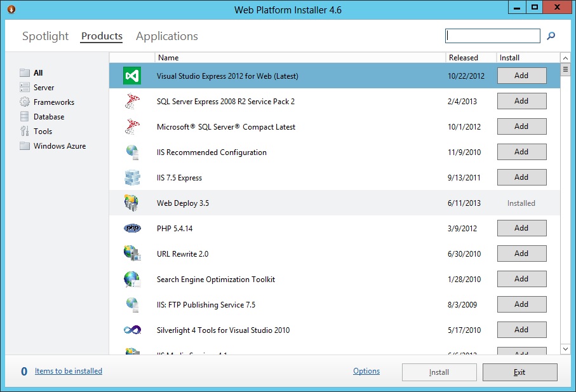Click the Install button

439,372
